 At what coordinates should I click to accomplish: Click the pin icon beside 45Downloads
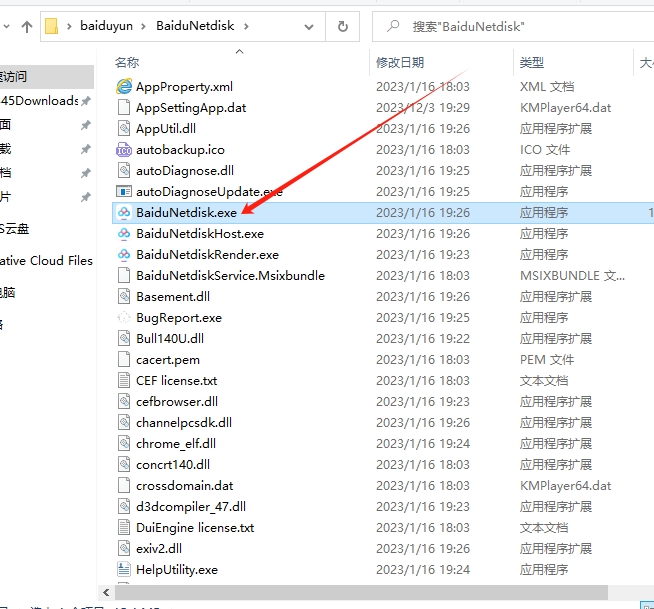86,101
